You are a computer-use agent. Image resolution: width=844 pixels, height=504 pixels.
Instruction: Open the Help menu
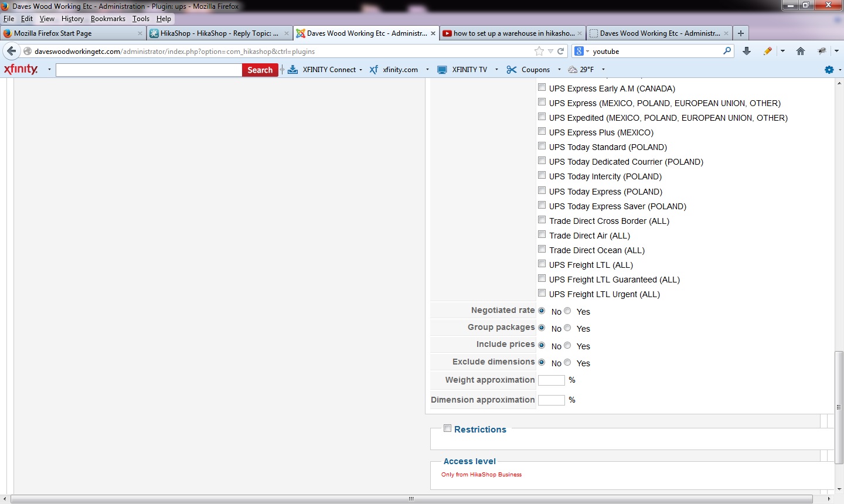coord(164,19)
